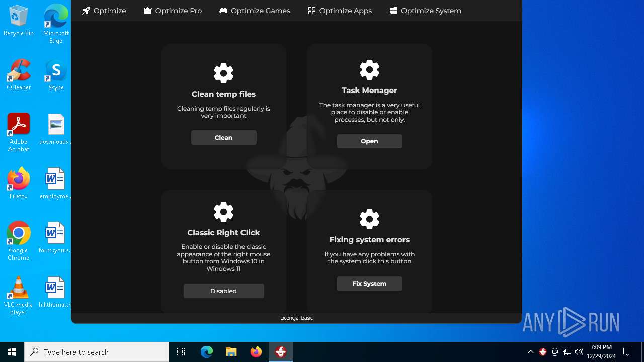
Task: Click the rocket icon beside Optimize
Action: click(86, 11)
